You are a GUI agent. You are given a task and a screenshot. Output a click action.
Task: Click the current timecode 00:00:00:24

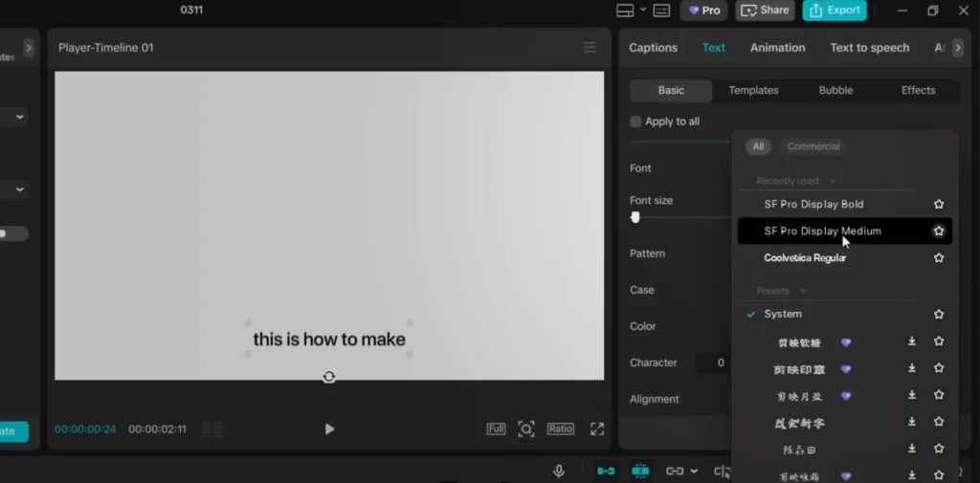[x=85, y=429]
